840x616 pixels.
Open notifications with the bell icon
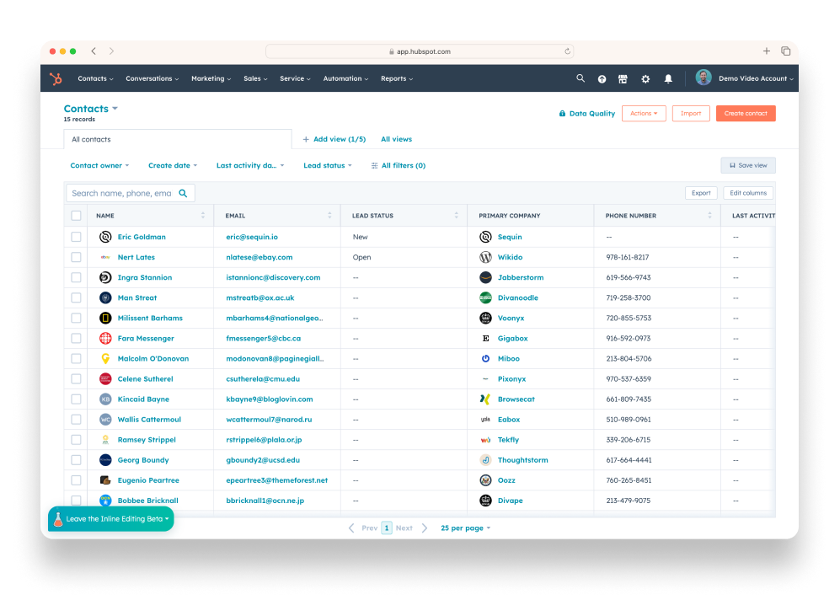click(x=667, y=78)
